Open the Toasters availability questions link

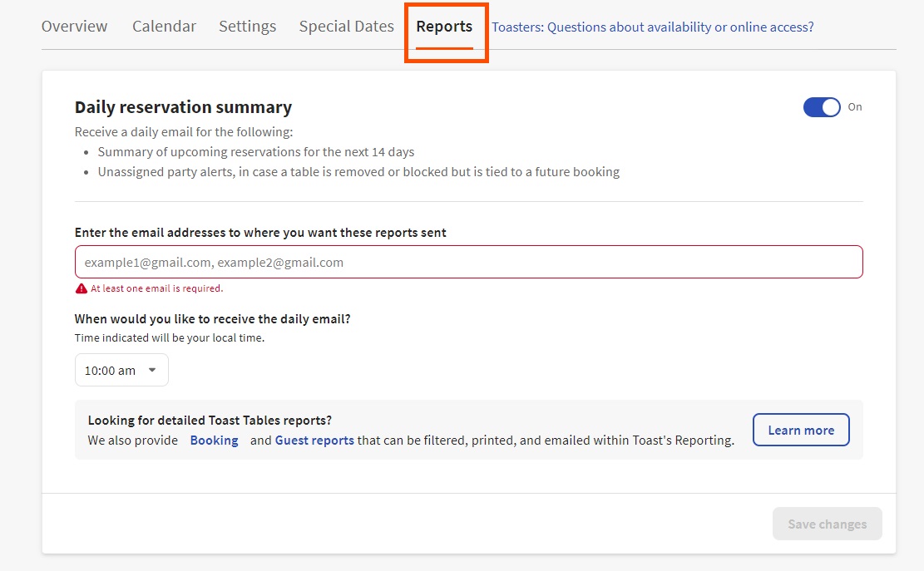coord(652,27)
